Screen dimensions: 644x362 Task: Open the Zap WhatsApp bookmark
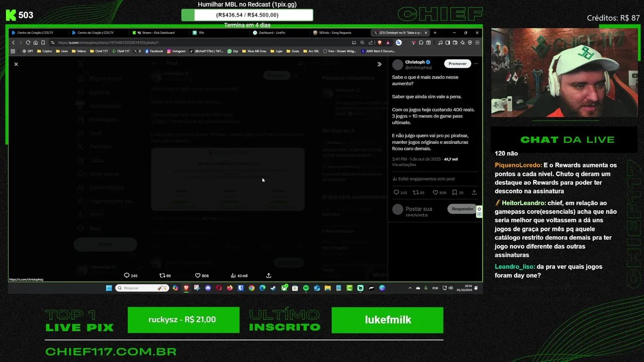(x=232, y=51)
